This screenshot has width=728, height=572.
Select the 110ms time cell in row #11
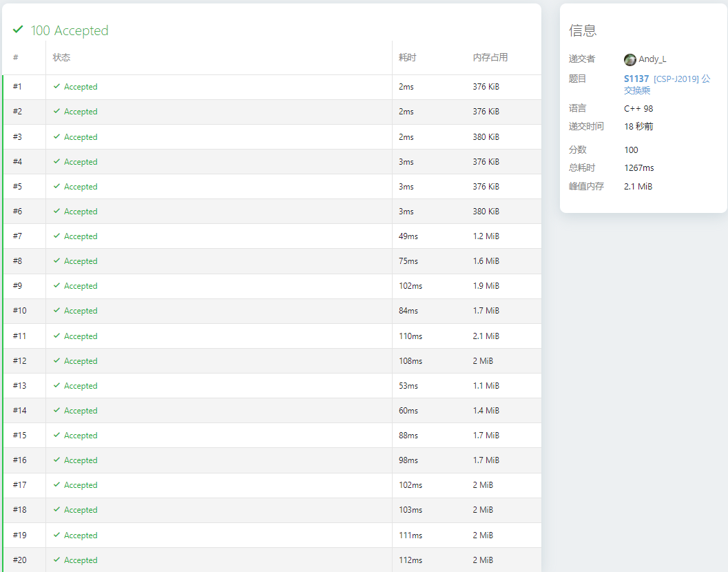(410, 336)
